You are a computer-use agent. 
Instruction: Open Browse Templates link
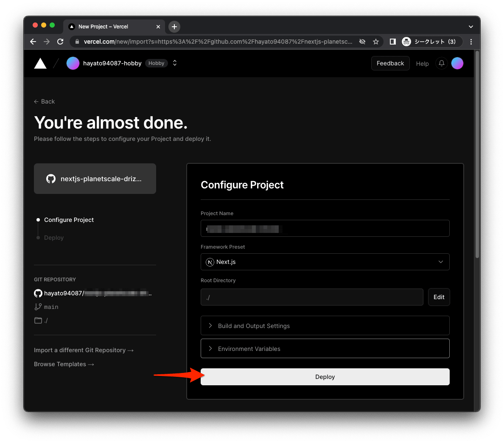64,364
